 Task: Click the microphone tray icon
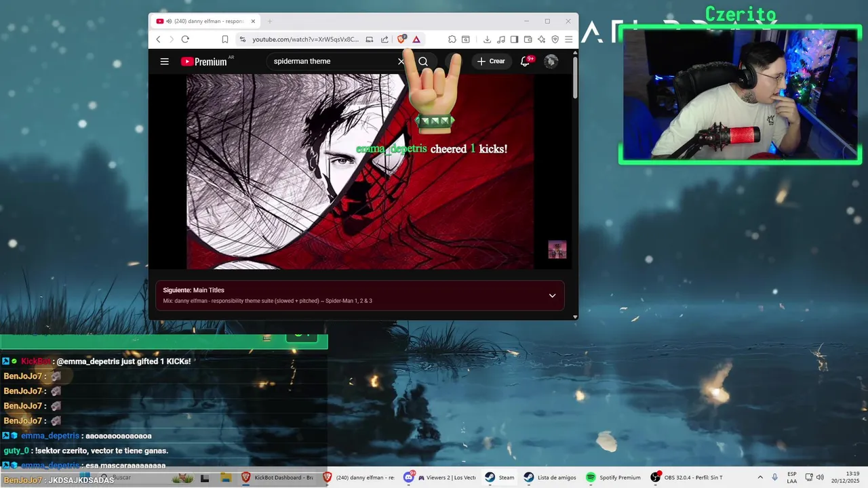[775, 477]
